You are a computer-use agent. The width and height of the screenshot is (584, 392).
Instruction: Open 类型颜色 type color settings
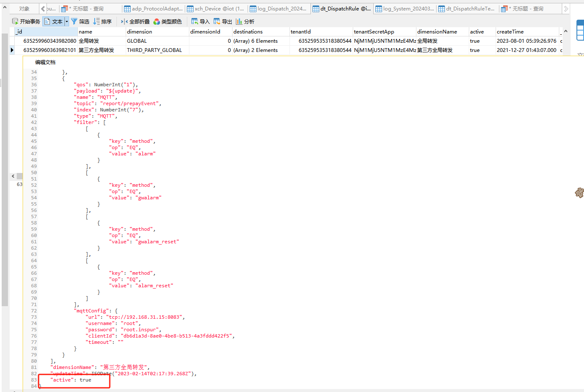(167, 21)
